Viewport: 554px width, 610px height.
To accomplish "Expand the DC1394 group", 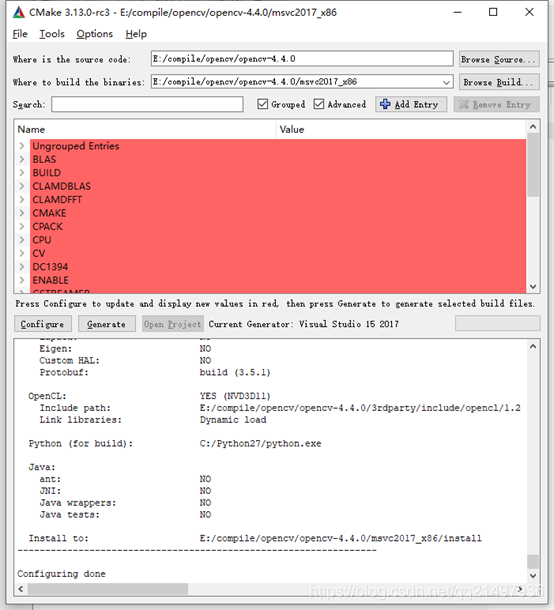I will [x=22, y=266].
